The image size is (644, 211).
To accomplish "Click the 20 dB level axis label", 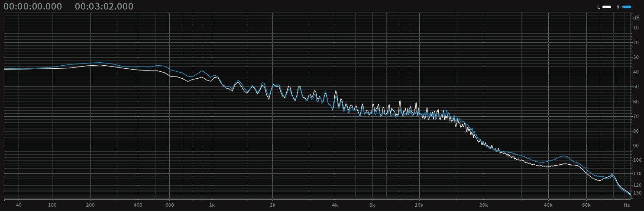I will (636, 43).
